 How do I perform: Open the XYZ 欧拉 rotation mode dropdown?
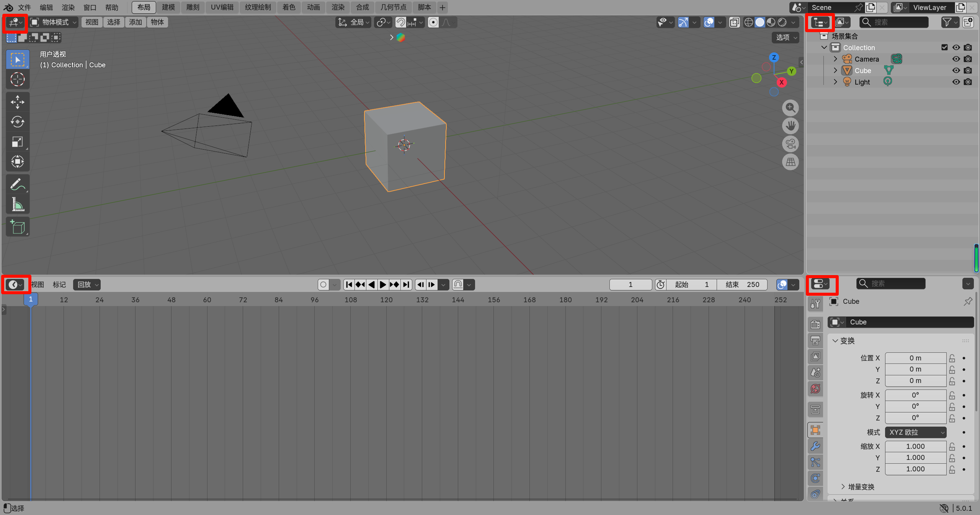[915, 432]
